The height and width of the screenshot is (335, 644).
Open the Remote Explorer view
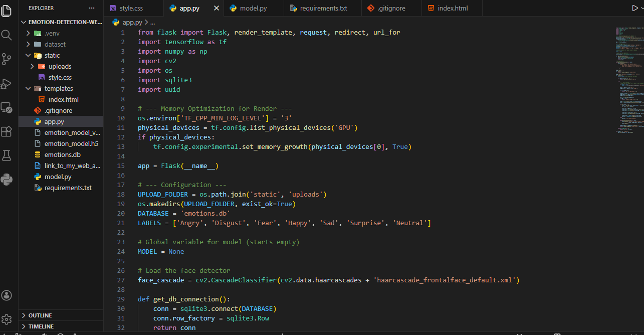point(7,107)
